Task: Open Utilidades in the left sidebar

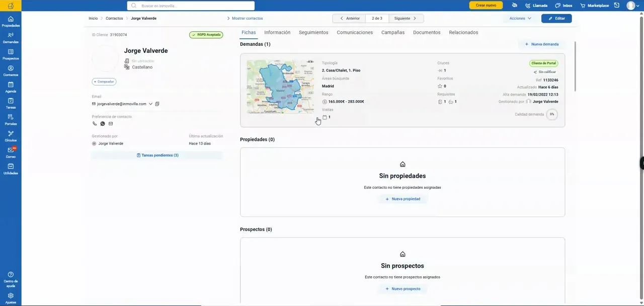Action: pos(11,169)
